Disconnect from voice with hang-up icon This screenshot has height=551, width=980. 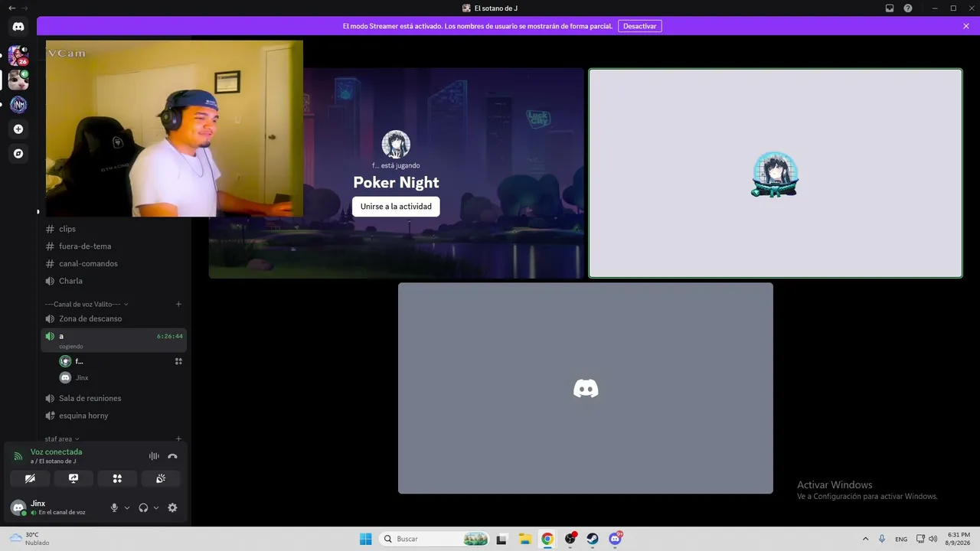(172, 456)
